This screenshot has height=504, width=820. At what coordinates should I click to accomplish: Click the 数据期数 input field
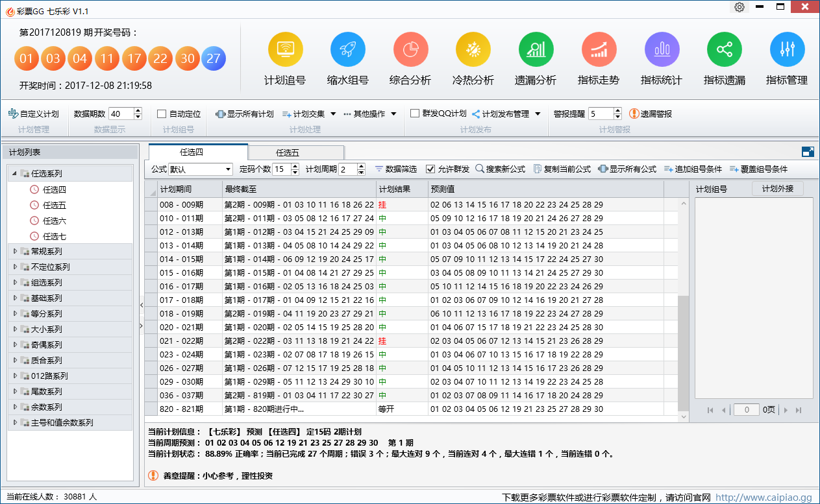coord(121,114)
